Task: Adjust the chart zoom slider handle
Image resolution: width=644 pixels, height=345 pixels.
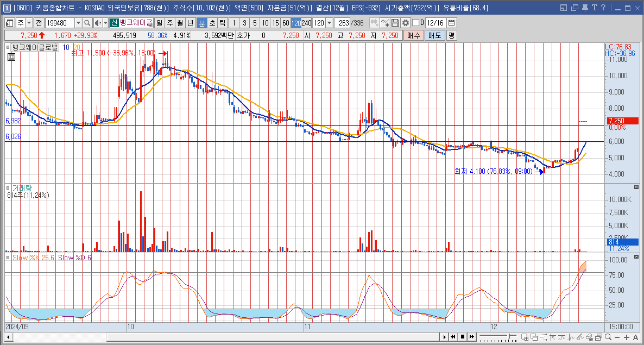Action: click(509, 337)
